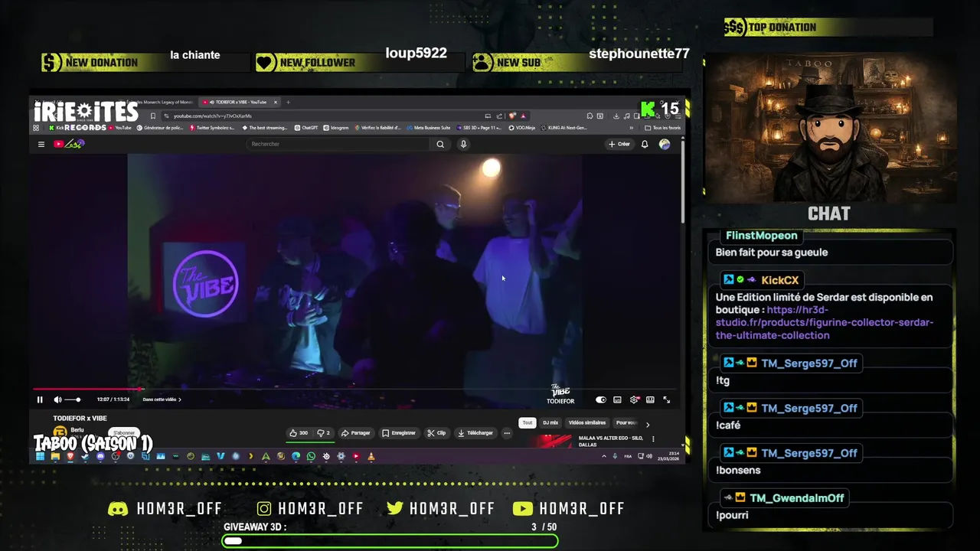Viewport: 980px width, 551px height.
Task: Open the Brave Shields icon
Action: 512,116
